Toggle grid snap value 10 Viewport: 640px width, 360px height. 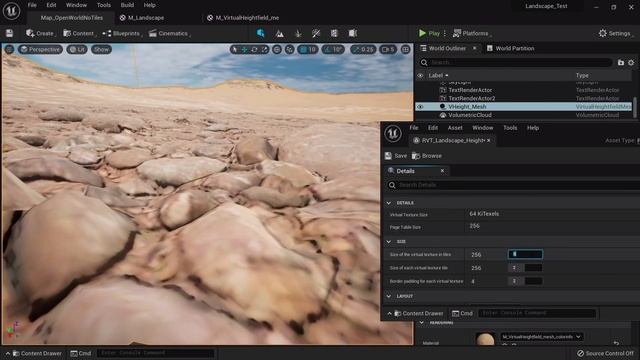pyautogui.click(x=308, y=49)
